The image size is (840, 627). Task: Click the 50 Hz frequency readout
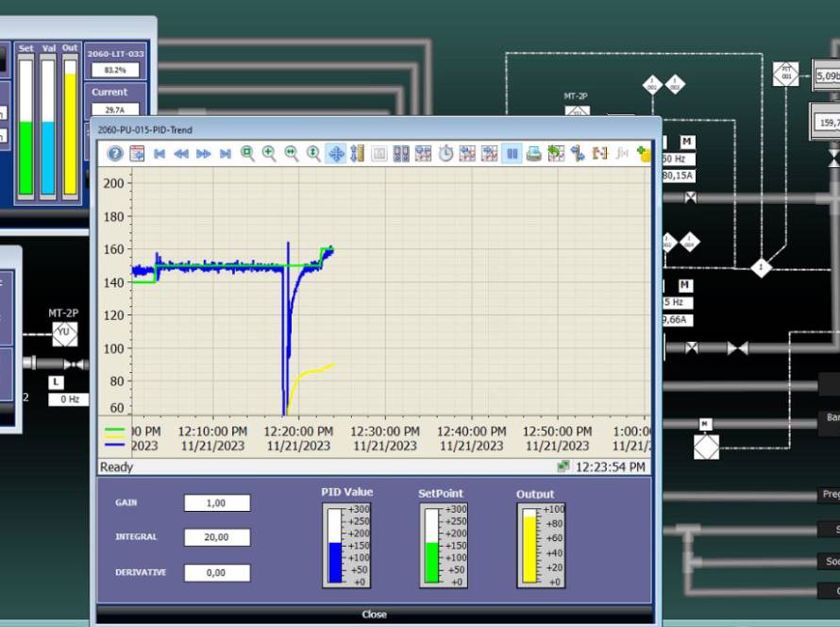[679, 160]
